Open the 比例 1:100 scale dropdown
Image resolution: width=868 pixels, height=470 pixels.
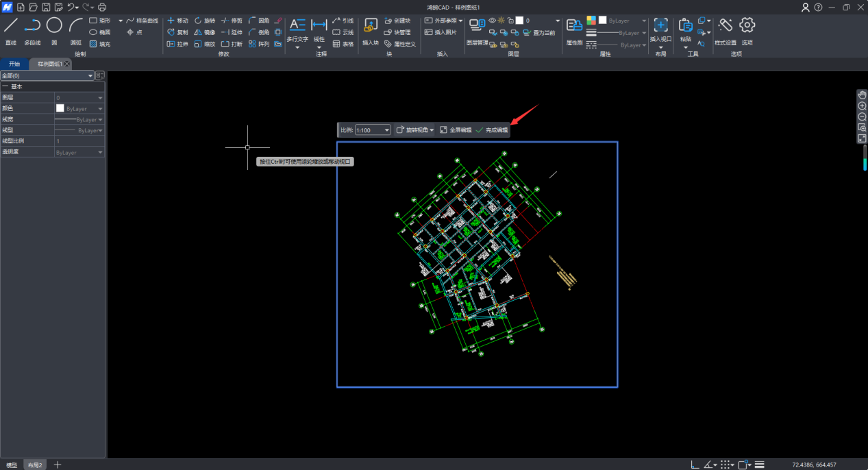(386, 130)
